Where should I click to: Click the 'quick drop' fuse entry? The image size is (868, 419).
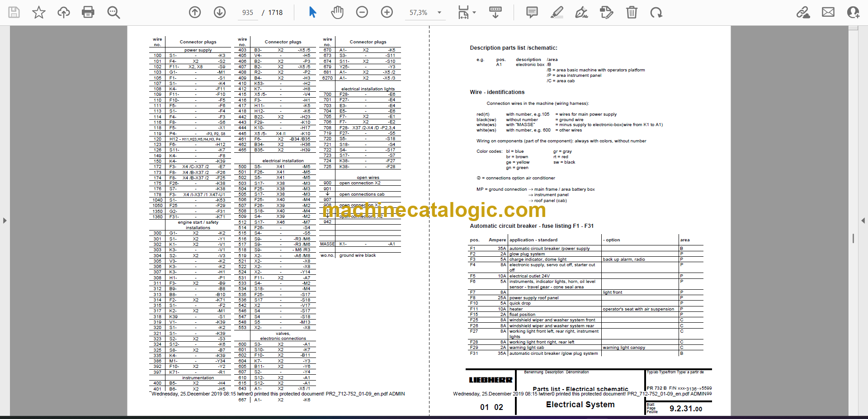[x=520, y=303]
